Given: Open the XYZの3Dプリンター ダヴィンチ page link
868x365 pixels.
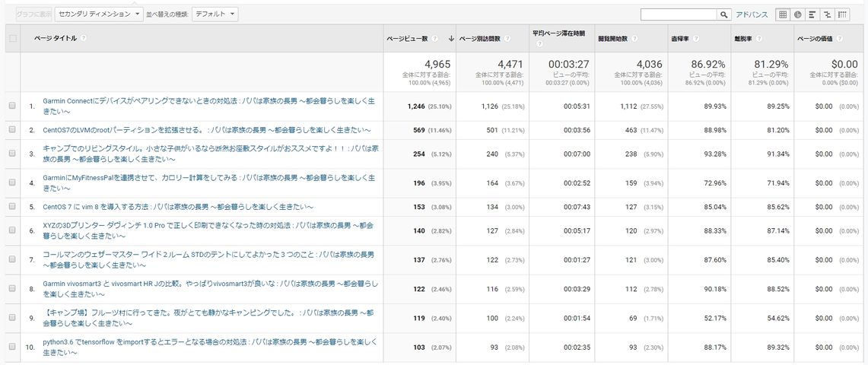Looking at the screenshot, I should pyautogui.click(x=208, y=230).
